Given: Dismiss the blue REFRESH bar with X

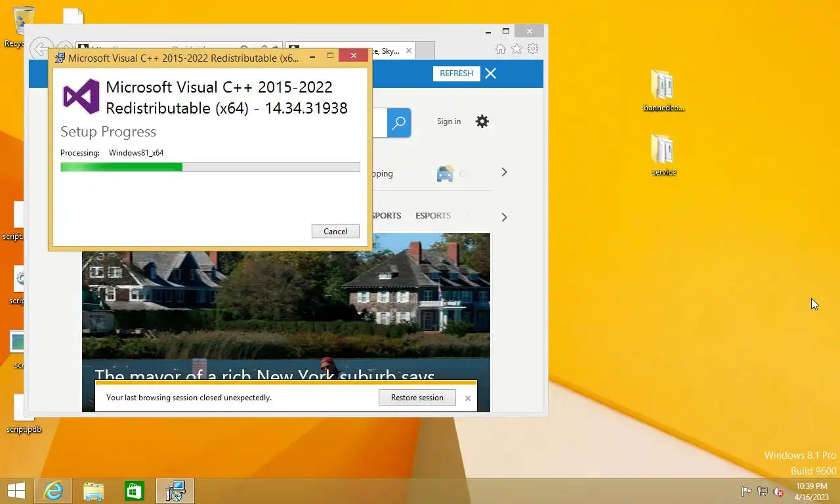Looking at the screenshot, I should click(x=490, y=73).
